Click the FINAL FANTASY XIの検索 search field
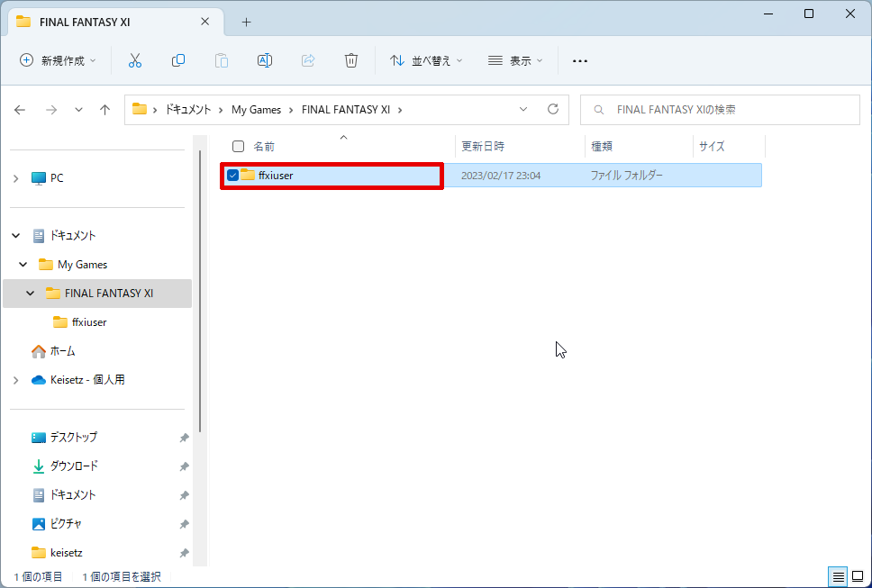This screenshot has width=872, height=588. point(720,110)
